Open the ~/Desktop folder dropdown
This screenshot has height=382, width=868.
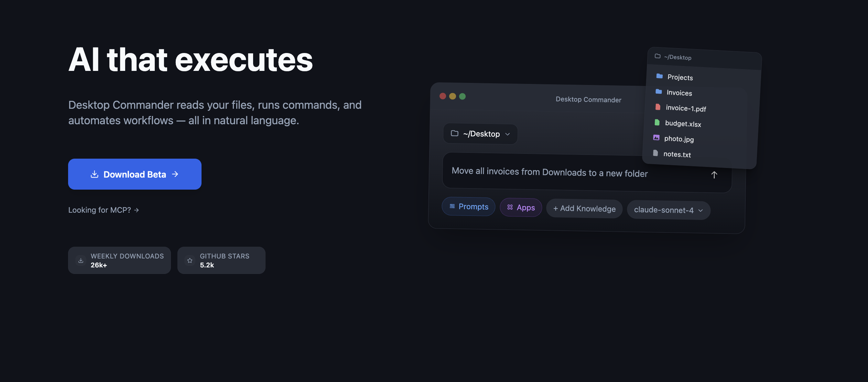coord(480,134)
